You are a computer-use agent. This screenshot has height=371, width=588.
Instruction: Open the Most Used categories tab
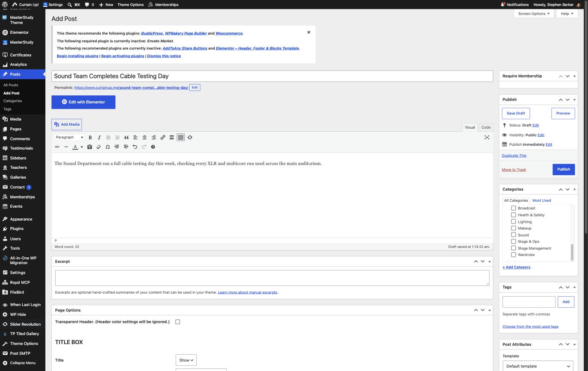[x=541, y=200]
